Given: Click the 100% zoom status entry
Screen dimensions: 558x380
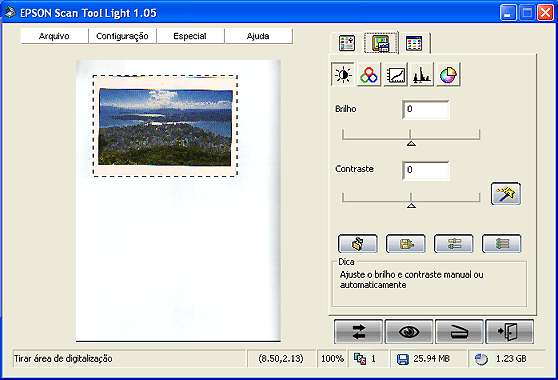Looking at the screenshot, I should coord(332,359).
